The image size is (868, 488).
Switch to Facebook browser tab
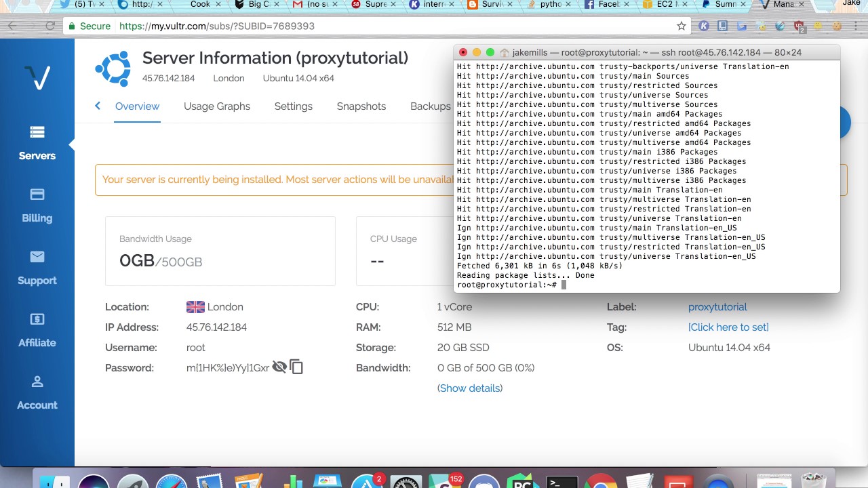click(x=610, y=5)
